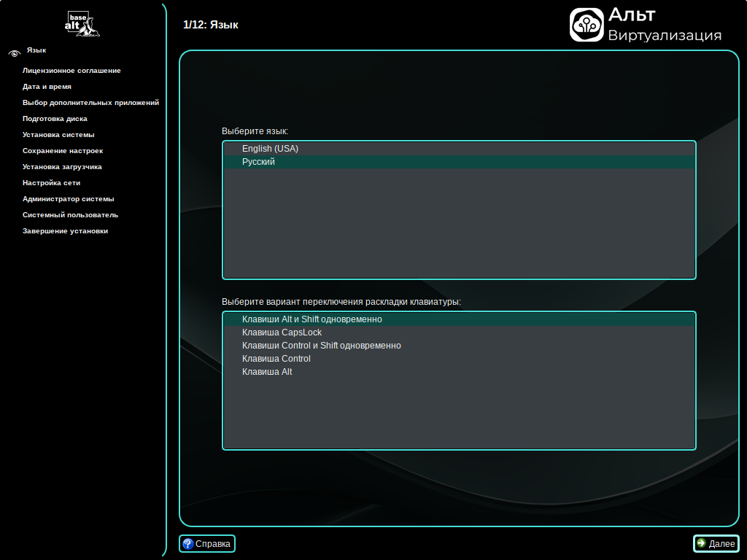
Task: Select English (USA) language
Action: tap(270, 149)
